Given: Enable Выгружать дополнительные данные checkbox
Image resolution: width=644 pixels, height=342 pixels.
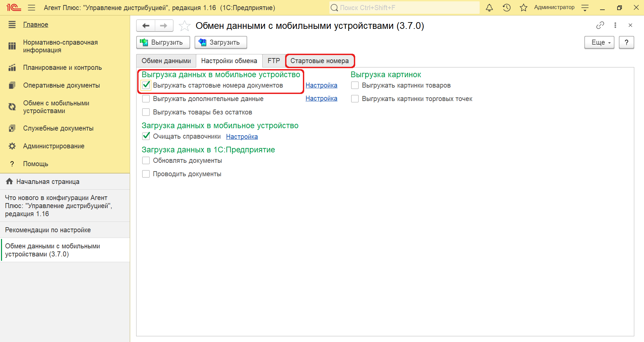Looking at the screenshot, I should [x=146, y=99].
